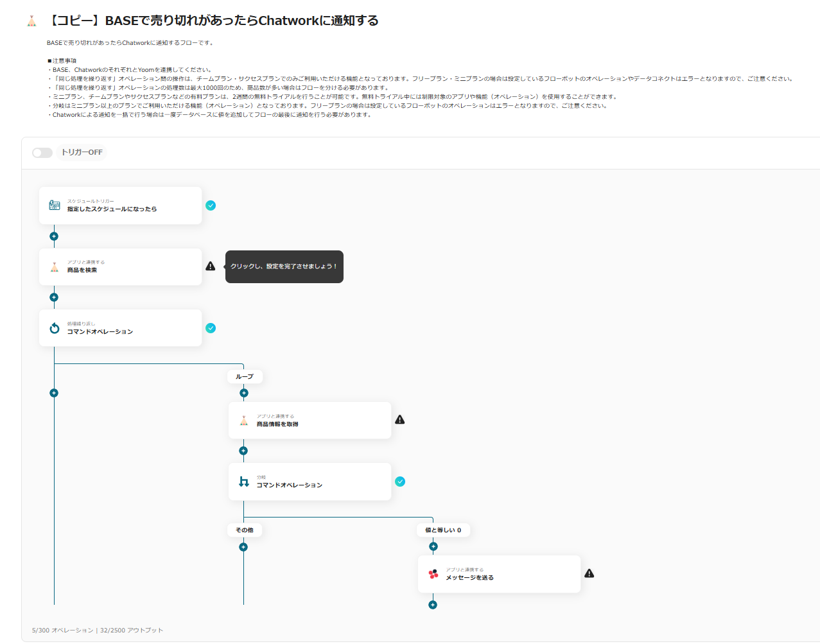The image size is (820, 644).
Task: Open the メッセージを送る Chatwork card
Action: pos(499,574)
